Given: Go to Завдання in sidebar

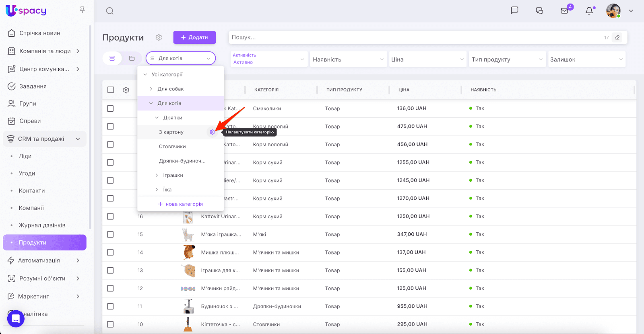Looking at the screenshot, I should pos(33,86).
